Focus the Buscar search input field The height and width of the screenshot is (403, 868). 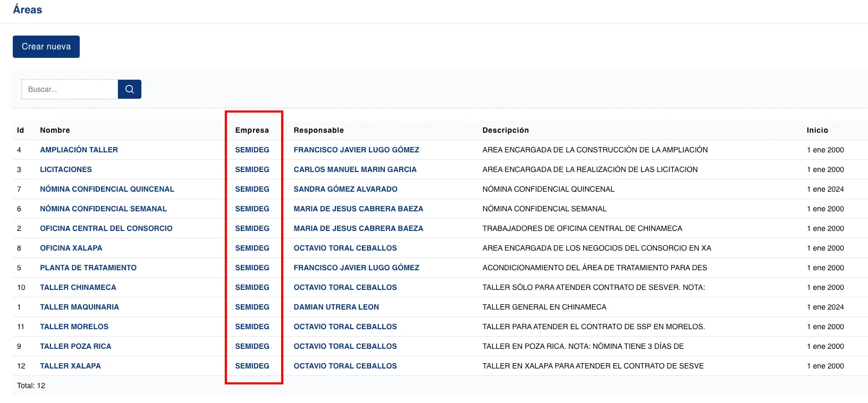[x=69, y=89]
